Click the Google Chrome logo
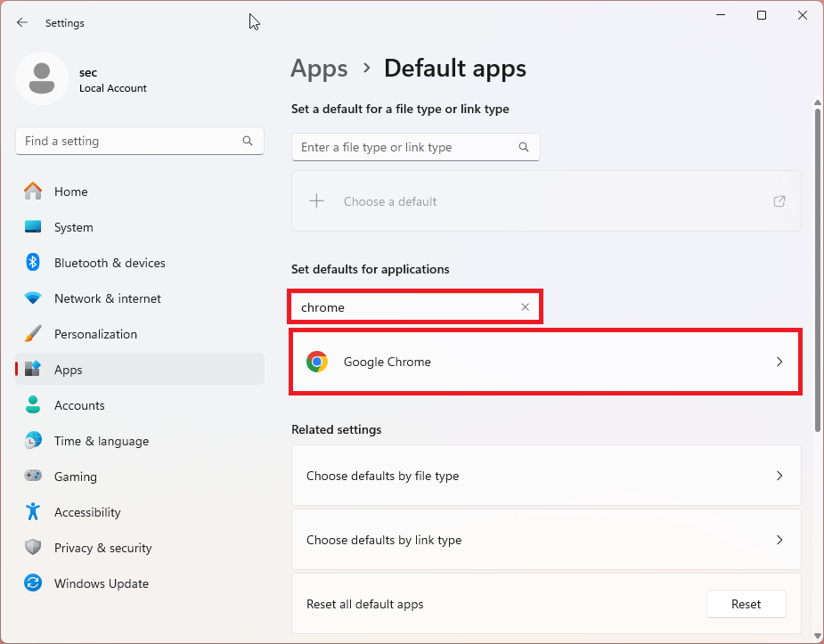 [x=317, y=362]
